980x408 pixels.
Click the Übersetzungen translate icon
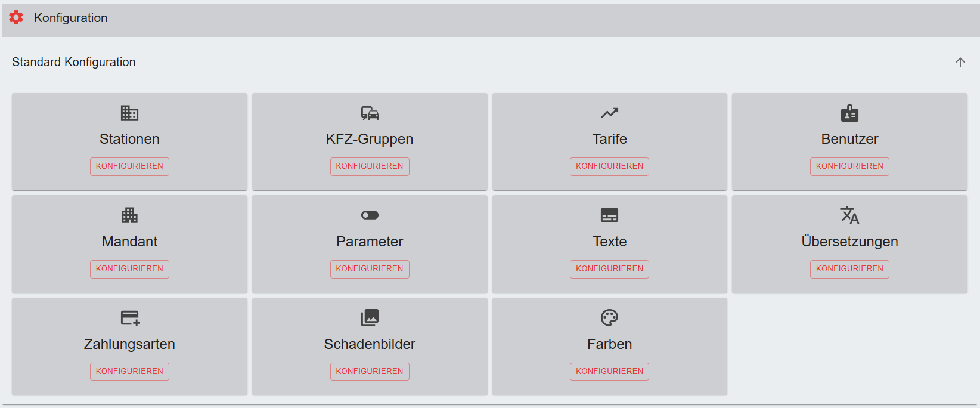click(x=849, y=215)
